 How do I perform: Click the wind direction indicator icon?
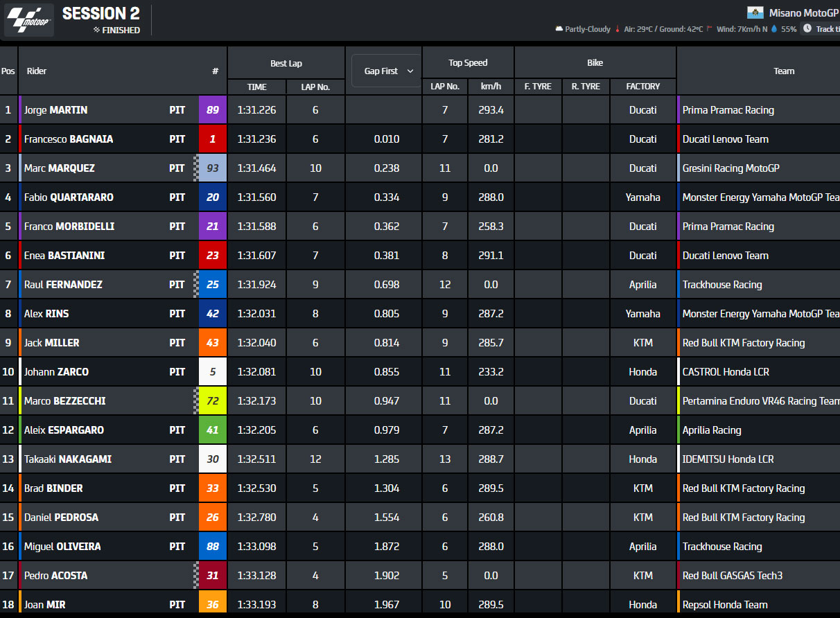709,29
